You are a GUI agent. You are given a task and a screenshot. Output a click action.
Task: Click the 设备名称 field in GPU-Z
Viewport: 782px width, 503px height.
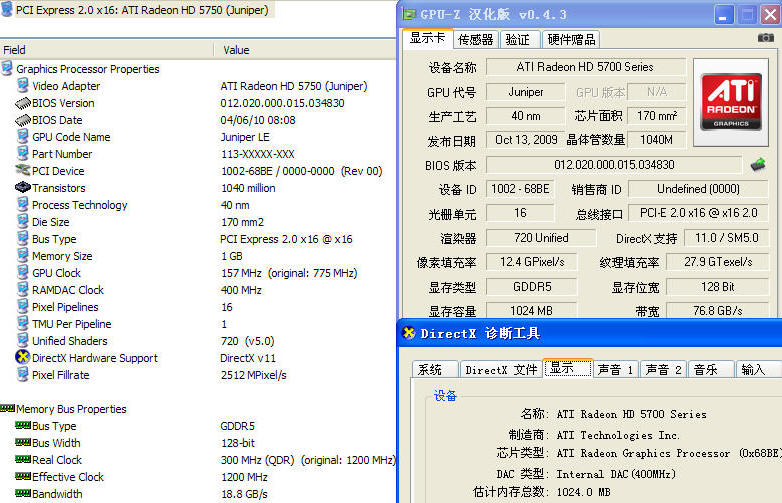tap(586, 67)
